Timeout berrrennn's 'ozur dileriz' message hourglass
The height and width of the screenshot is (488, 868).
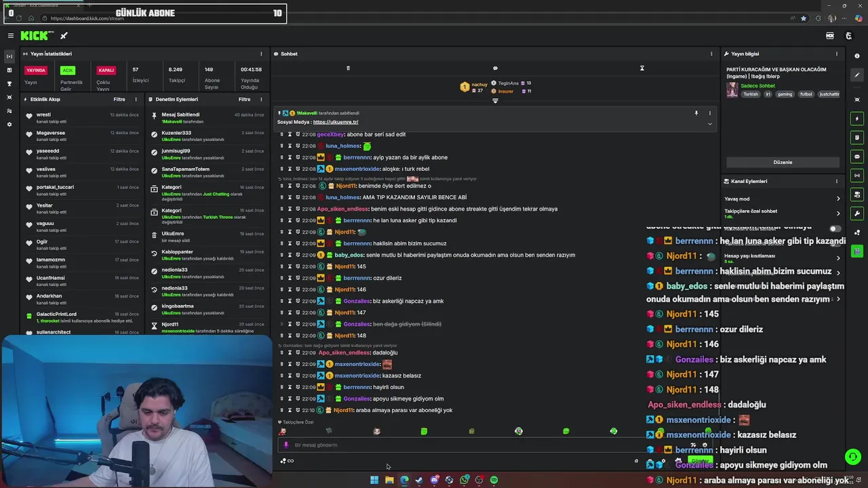pyautogui.click(x=290, y=278)
